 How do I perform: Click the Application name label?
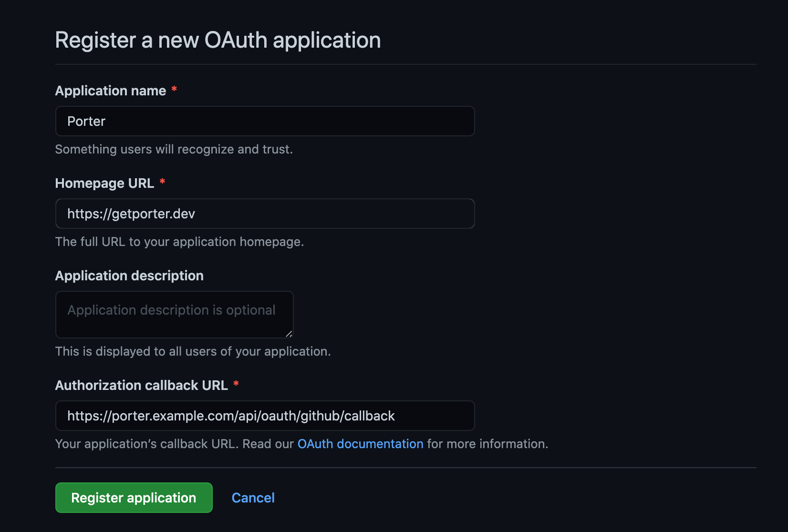coord(109,91)
